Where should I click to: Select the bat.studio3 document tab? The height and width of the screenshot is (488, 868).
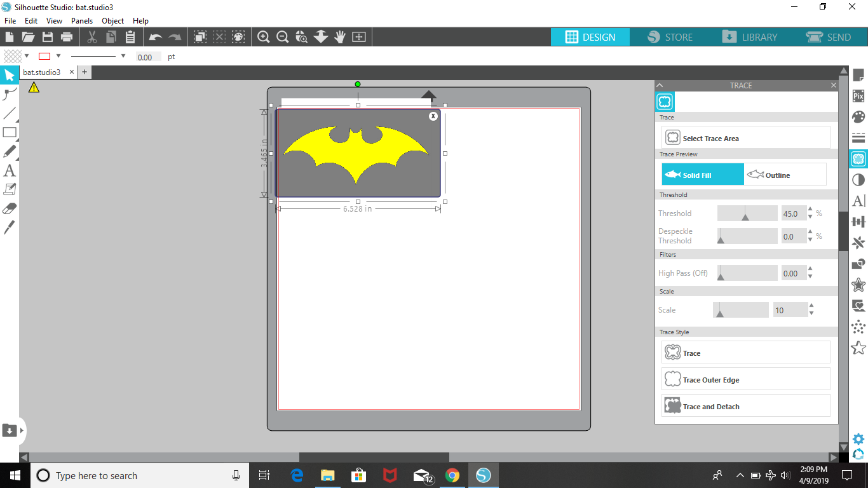coord(42,72)
